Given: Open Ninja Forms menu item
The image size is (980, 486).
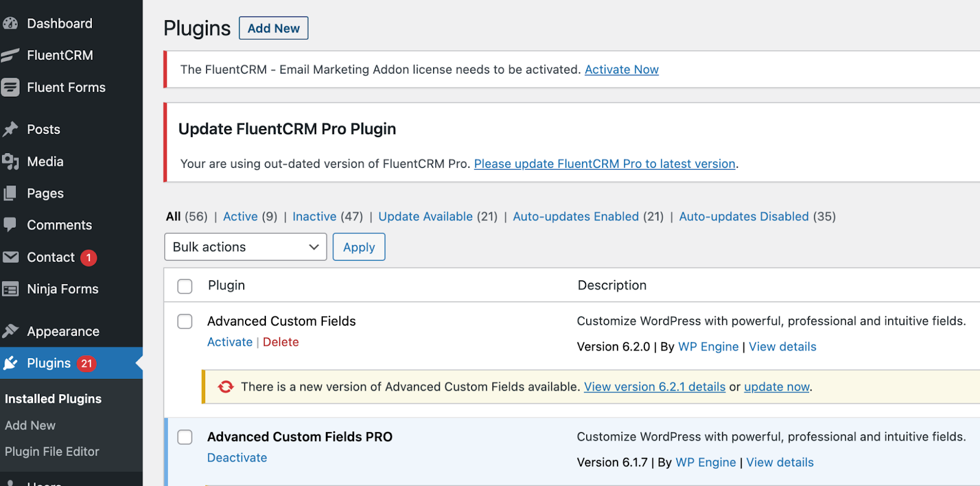Looking at the screenshot, I should tap(62, 289).
